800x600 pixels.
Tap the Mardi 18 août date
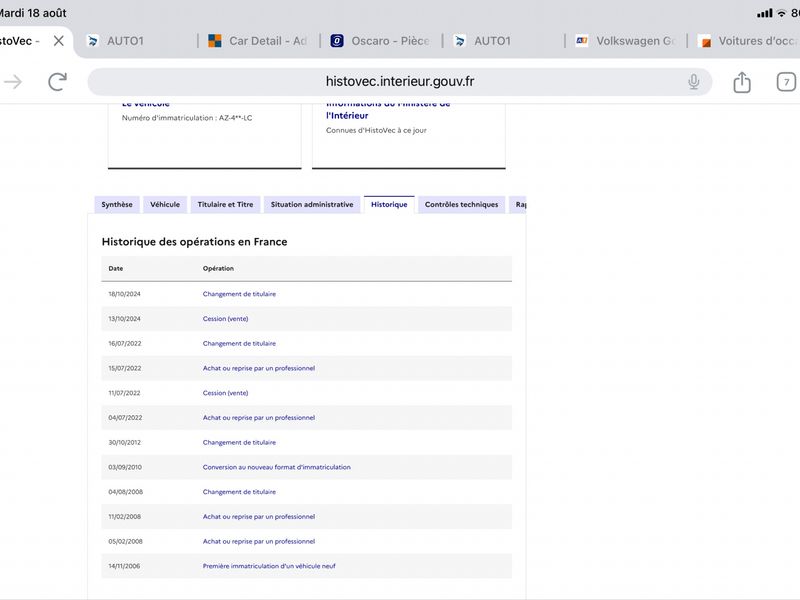32,13
